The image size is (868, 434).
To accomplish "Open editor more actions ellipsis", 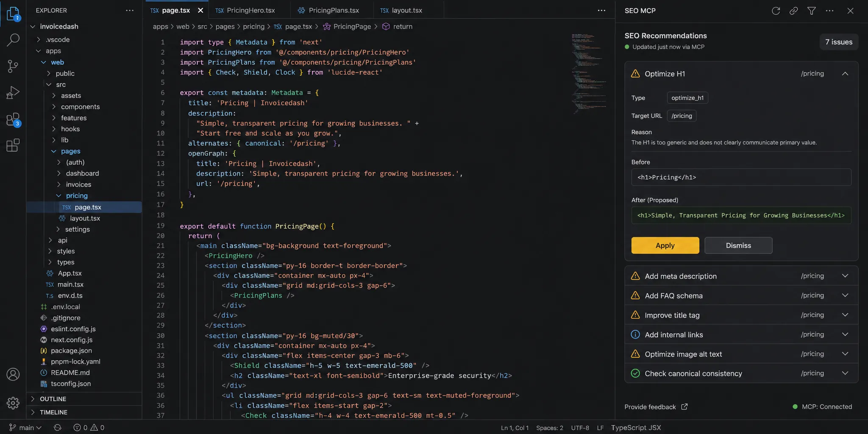I will [601, 10].
